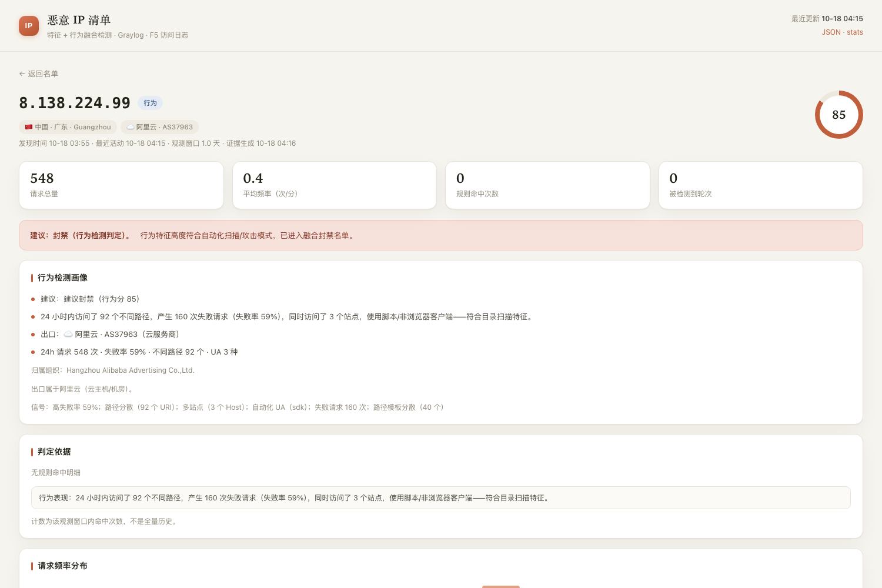Click the 行为 badge next to IP
The height and width of the screenshot is (588, 882).
150,103
